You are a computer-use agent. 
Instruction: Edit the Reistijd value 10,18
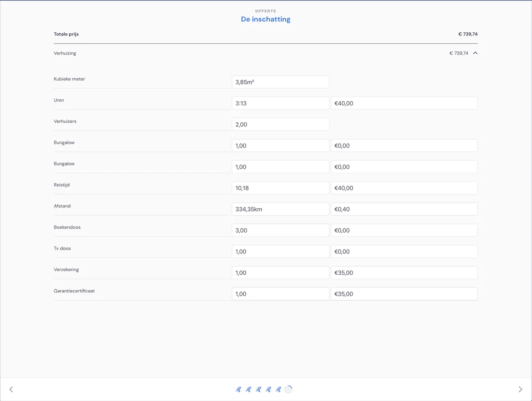[x=281, y=188]
